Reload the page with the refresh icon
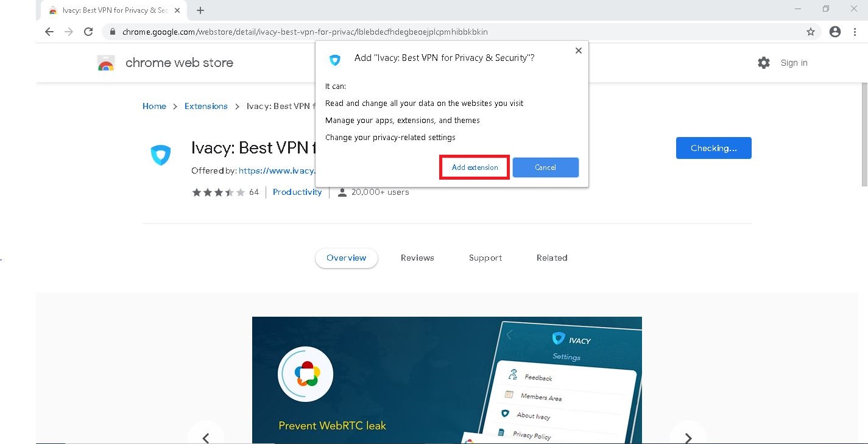 (88, 32)
